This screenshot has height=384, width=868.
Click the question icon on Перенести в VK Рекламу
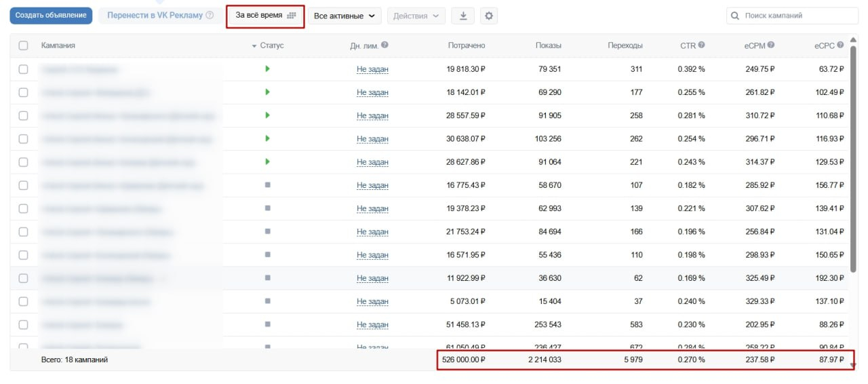(210, 16)
